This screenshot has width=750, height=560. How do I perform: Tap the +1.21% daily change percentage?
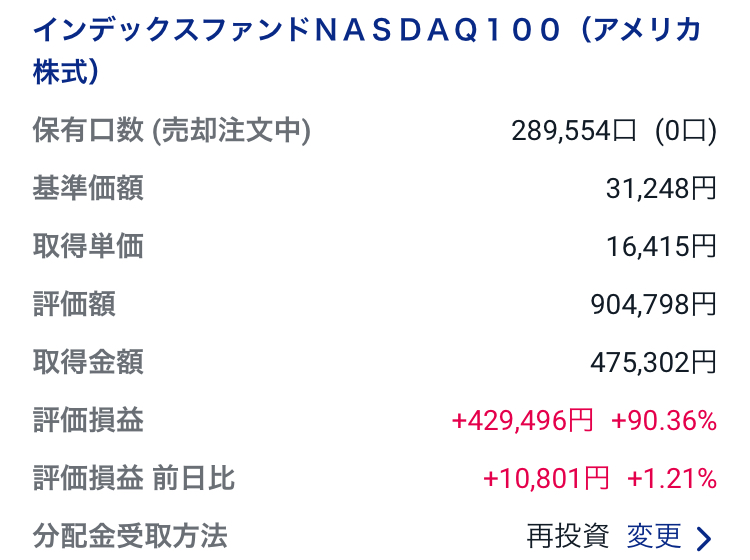pyautogui.click(x=672, y=479)
